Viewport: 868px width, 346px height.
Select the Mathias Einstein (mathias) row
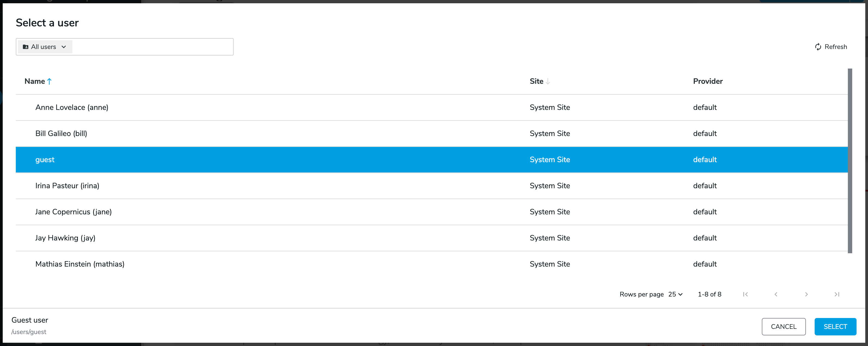click(x=80, y=264)
